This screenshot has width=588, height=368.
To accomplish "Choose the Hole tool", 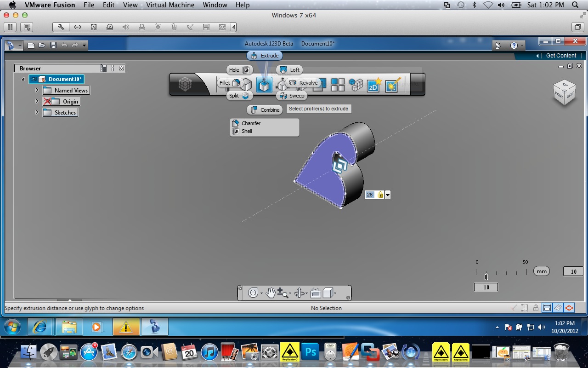I will (240, 70).
